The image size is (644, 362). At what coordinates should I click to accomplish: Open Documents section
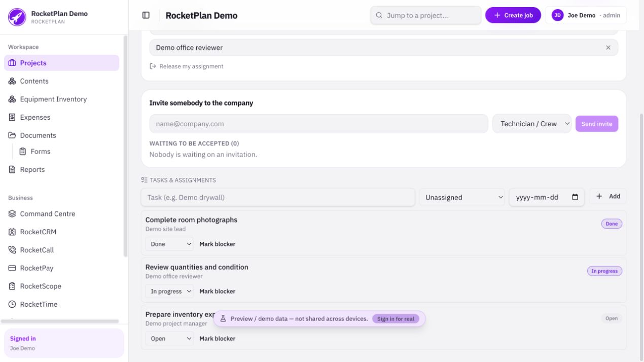coord(61,135)
